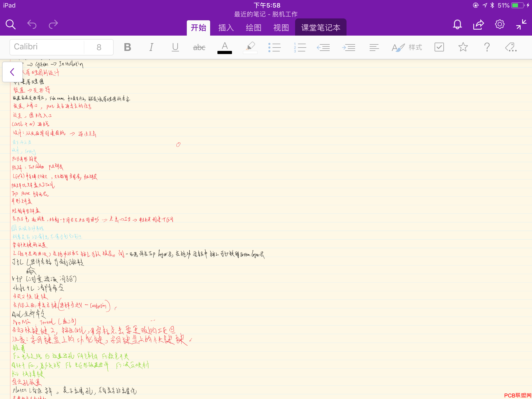The height and width of the screenshot is (399, 532).
Task: Open paragraph alignment options
Action: click(x=374, y=47)
